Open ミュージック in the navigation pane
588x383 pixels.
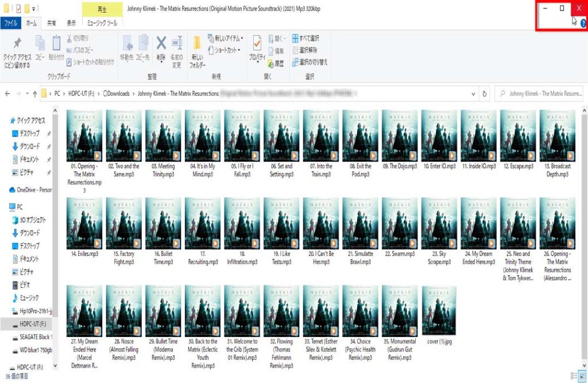click(x=29, y=298)
